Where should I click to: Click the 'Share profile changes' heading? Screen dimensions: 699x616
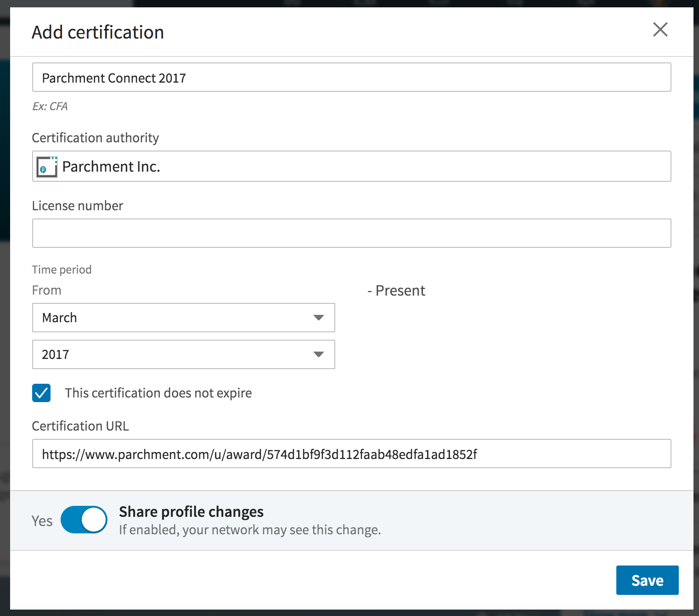[191, 512]
